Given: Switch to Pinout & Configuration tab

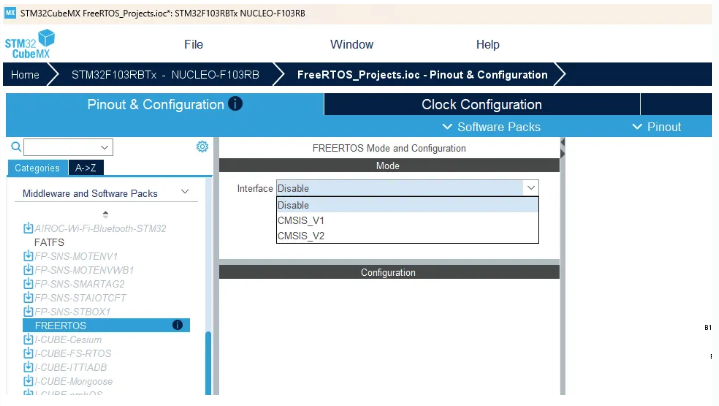Looking at the screenshot, I should click(165, 104).
